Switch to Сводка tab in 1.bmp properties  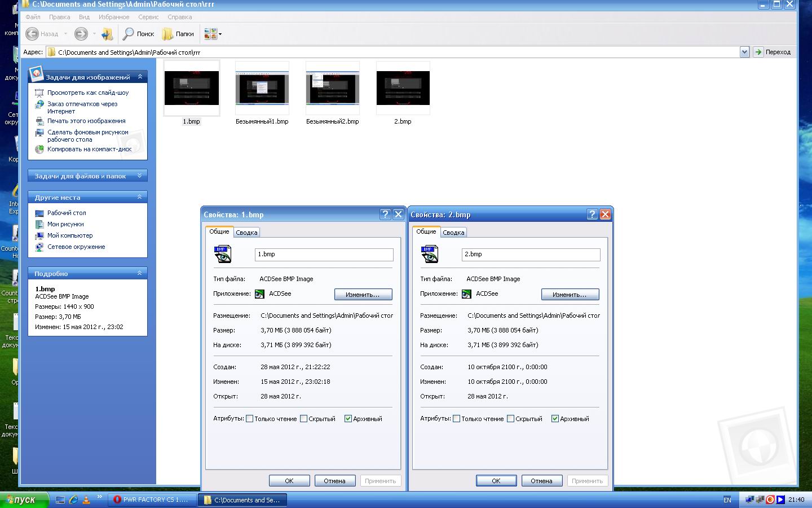pyautogui.click(x=246, y=233)
